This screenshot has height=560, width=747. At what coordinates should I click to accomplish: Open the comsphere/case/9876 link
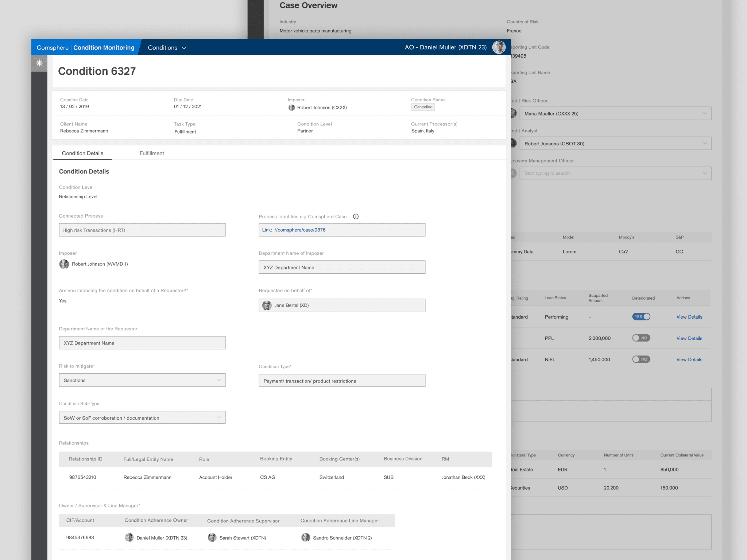[x=300, y=230]
